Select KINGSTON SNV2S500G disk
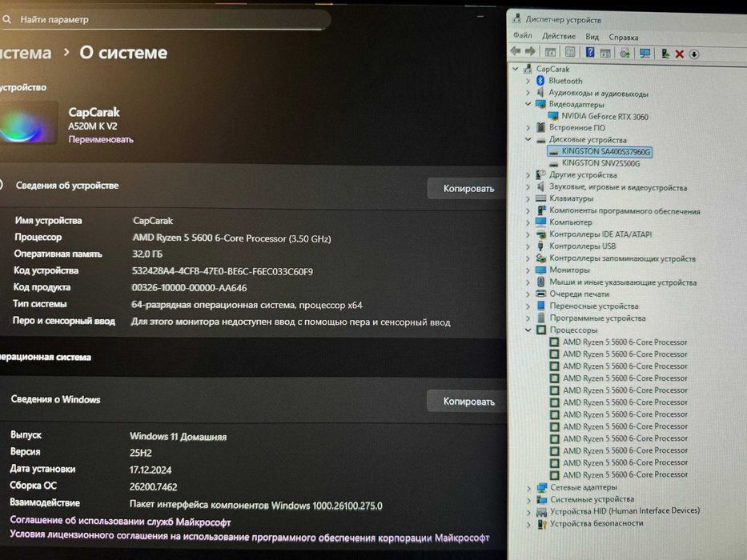 (x=600, y=163)
